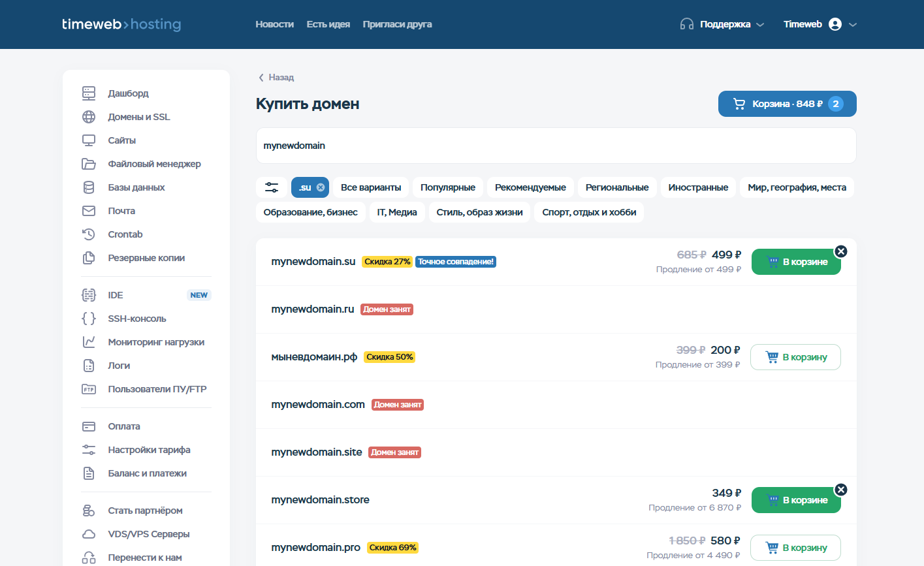Click the copy icon for Резервные копии

(89, 258)
